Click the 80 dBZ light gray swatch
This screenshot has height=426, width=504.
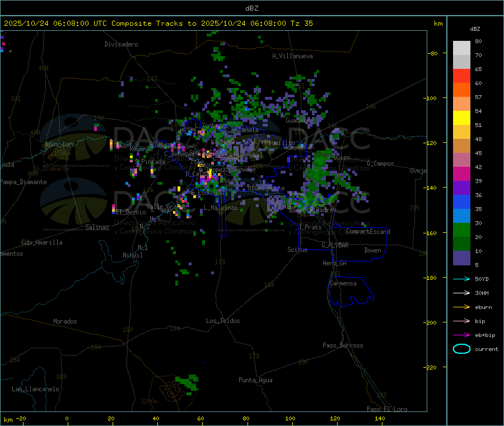point(461,48)
